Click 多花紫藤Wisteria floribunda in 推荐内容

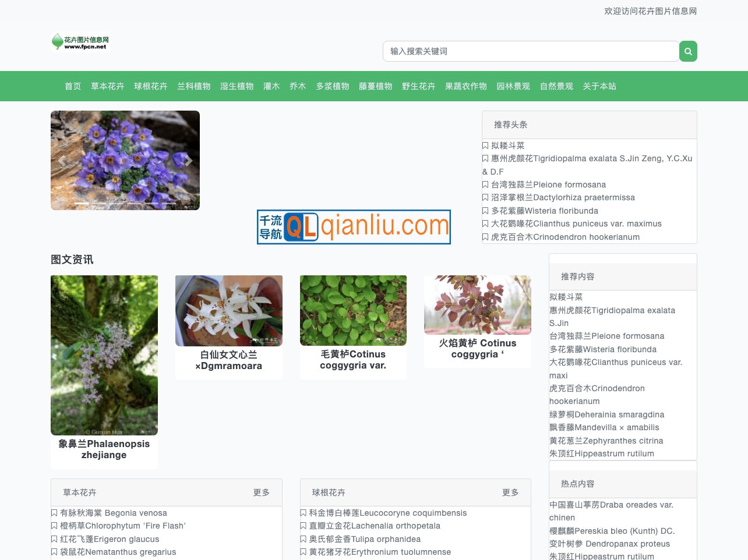point(602,349)
